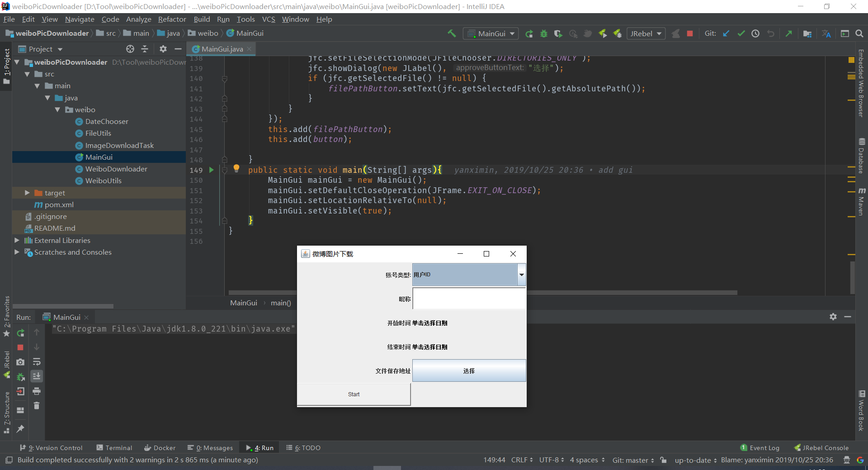Open the Refactor menu
The image size is (868, 470).
(172, 19)
